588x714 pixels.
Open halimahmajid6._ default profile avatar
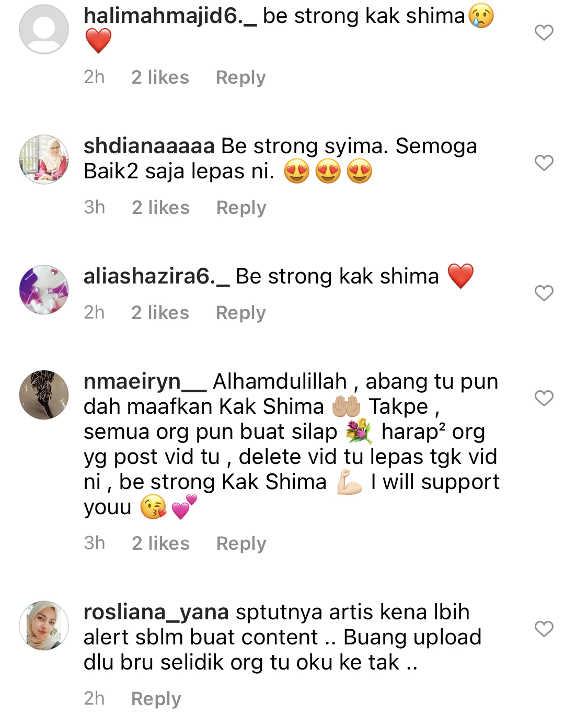click(44, 29)
